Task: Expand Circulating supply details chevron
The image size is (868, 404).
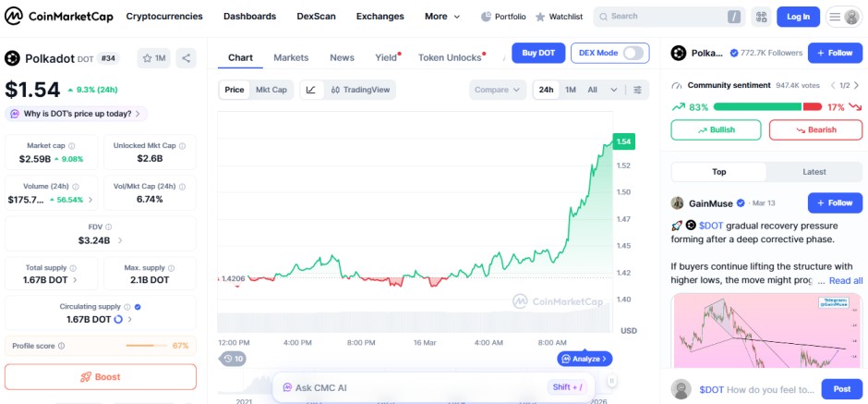Action: (130, 319)
